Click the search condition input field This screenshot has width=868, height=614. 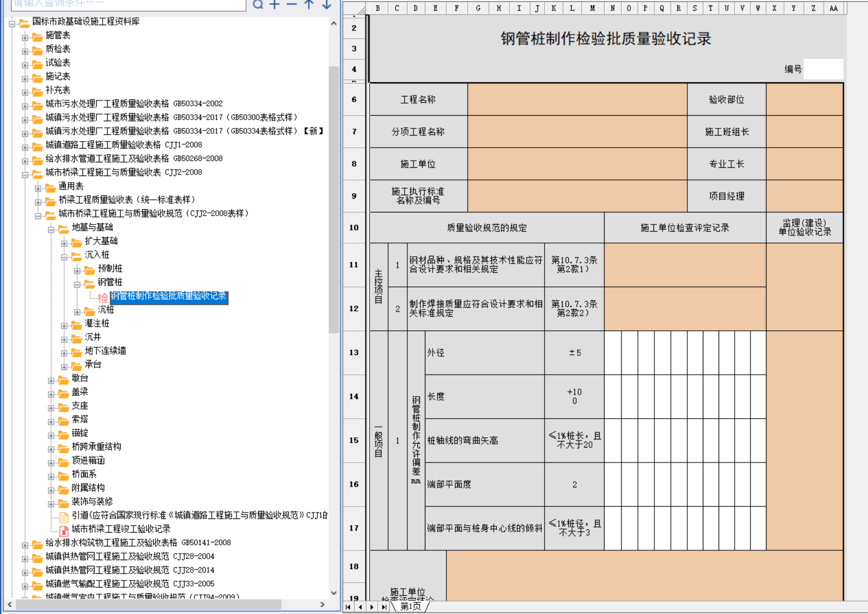[x=128, y=4]
